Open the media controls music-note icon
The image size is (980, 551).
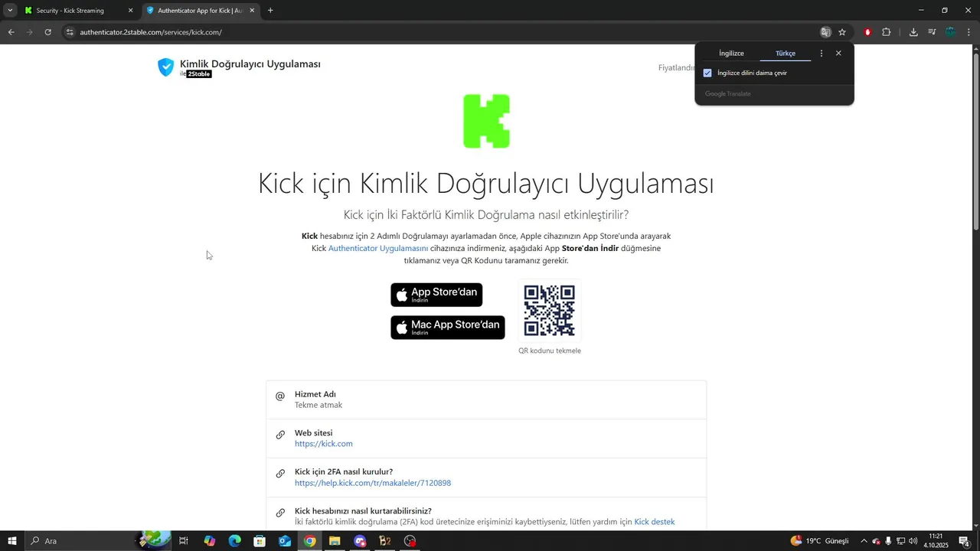932,32
